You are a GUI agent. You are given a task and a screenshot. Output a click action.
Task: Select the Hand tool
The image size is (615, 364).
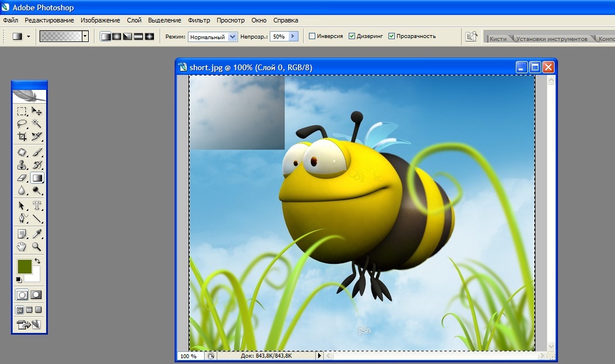[x=22, y=247]
